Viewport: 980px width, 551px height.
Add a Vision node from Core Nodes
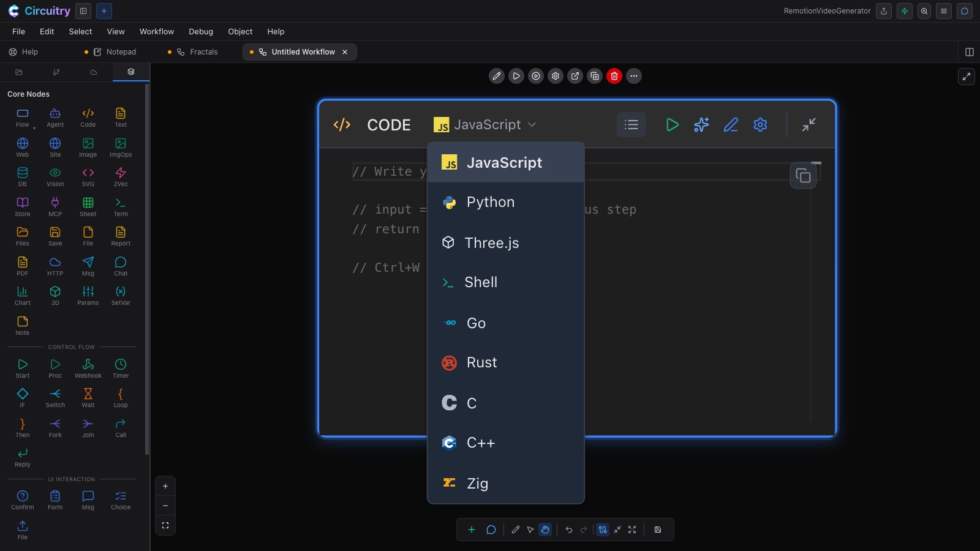click(x=55, y=177)
